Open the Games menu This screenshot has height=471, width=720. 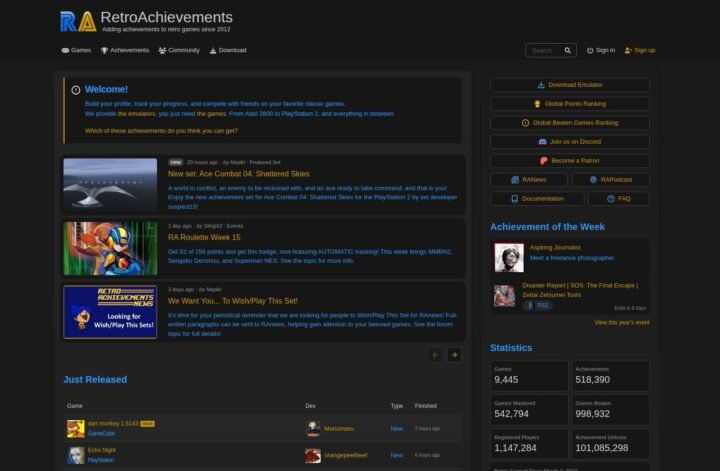pos(76,50)
